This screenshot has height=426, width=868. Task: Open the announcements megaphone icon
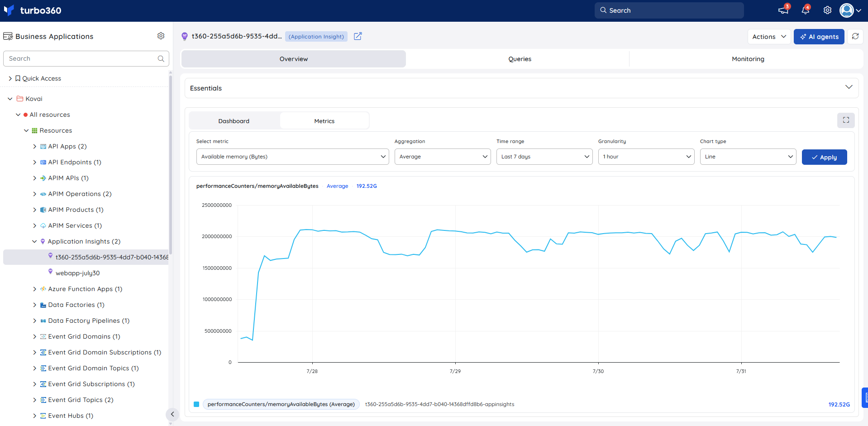[783, 10]
